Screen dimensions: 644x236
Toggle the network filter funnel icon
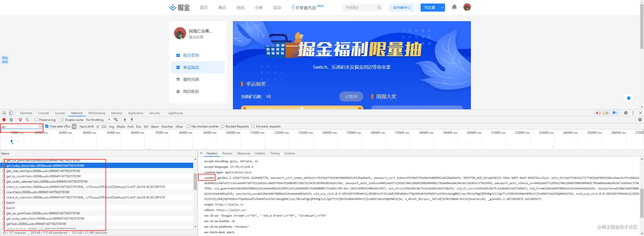tap(20, 120)
